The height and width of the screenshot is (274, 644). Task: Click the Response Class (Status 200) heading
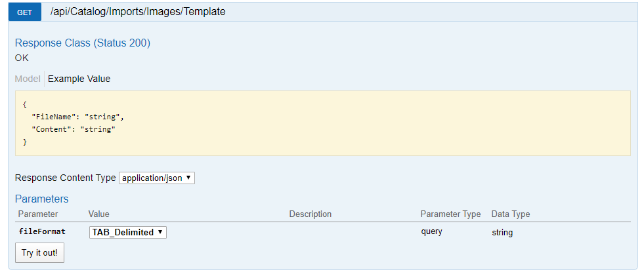tap(83, 43)
